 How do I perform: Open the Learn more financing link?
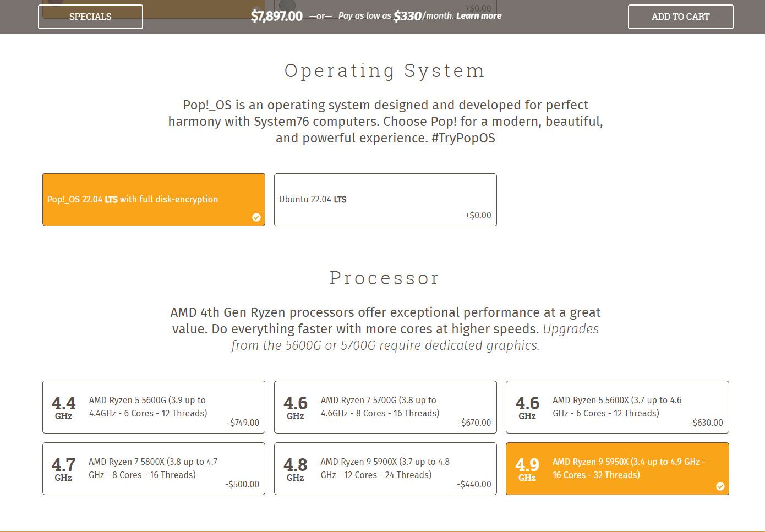[479, 16]
